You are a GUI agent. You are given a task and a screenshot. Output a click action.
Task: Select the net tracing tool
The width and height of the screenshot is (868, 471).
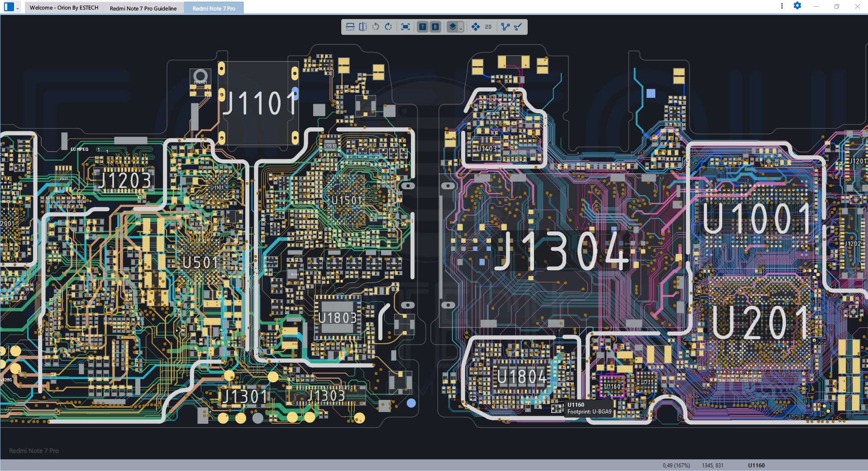click(x=506, y=27)
